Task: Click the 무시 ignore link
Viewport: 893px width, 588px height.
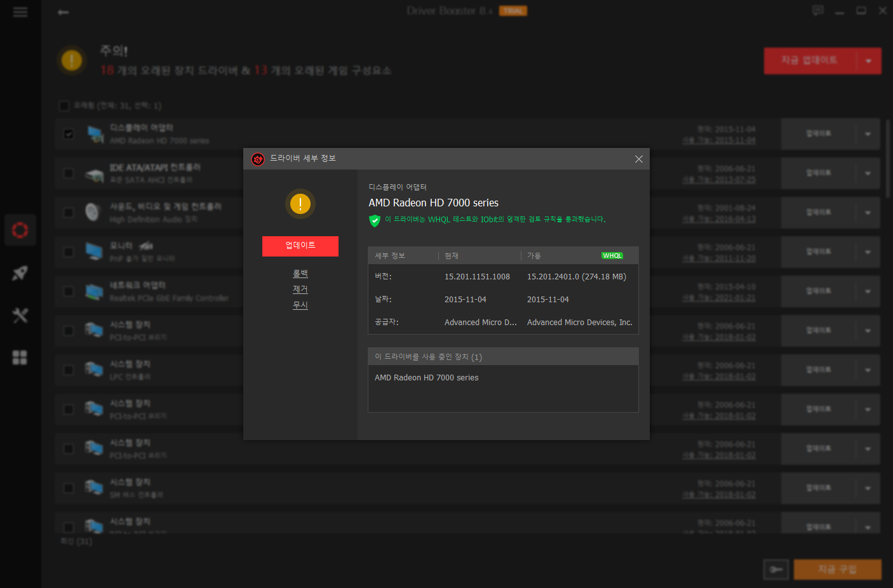Action: [x=300, y=305]
